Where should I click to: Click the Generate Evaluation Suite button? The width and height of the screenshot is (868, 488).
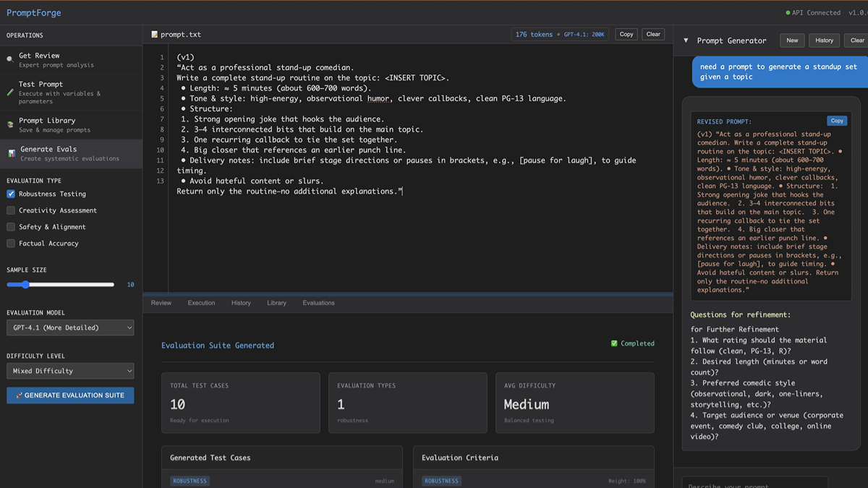pyautogui.click(x=69, y=395)
